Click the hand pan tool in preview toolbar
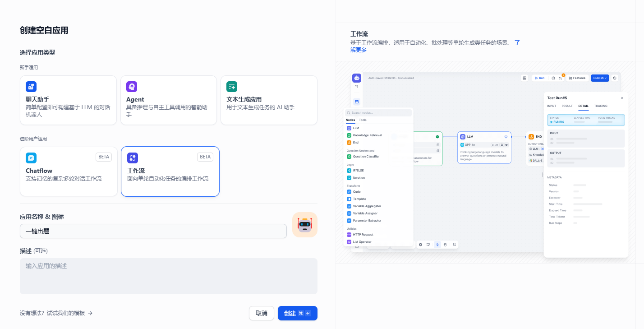The width and height of the screenshot is (644, 329). [x=445, y=245]
